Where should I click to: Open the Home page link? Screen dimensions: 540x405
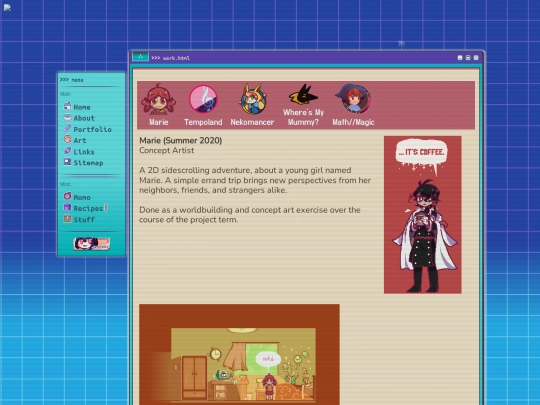click(x=82, y=107)
